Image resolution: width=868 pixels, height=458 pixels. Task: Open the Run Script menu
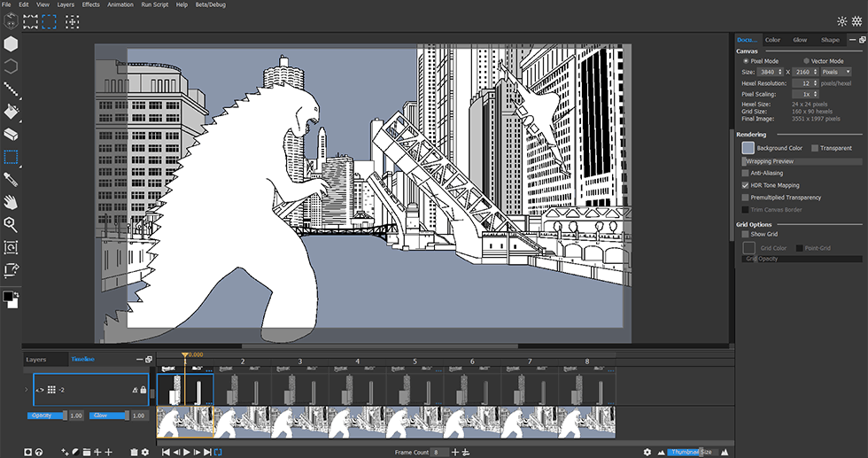(x=154, y=4)
